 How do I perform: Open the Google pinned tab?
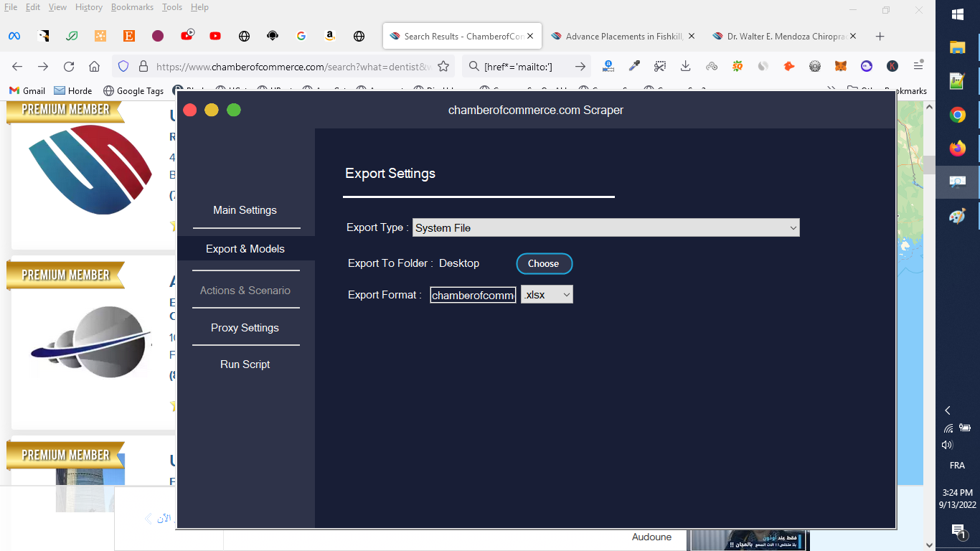tap(301, 36)
